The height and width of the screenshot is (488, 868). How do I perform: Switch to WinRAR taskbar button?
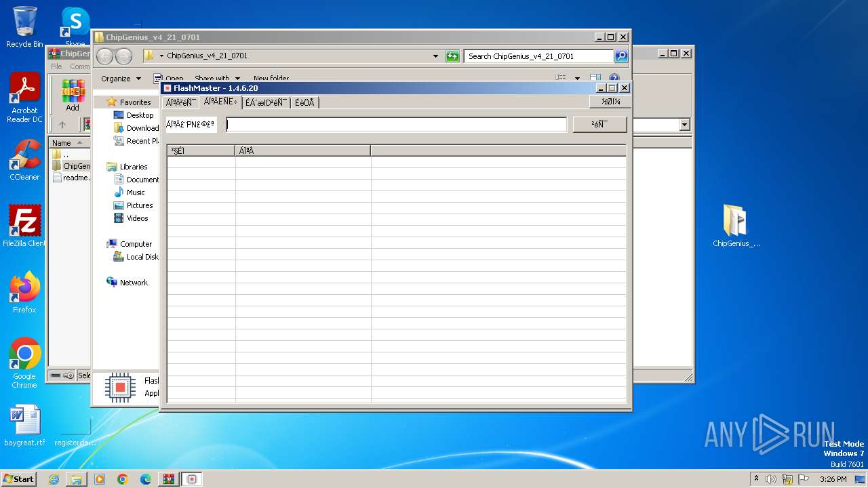click(169, 479)
